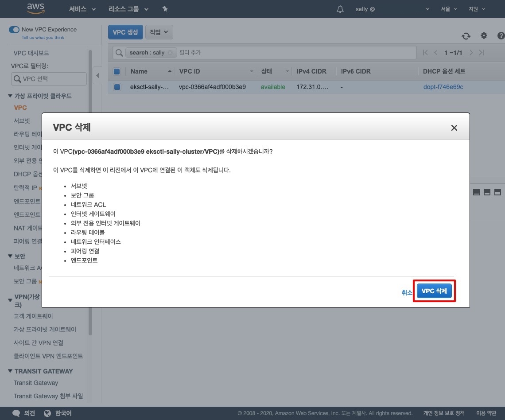
Task: Expand the 서비스 menu
Action: point(82,9)
